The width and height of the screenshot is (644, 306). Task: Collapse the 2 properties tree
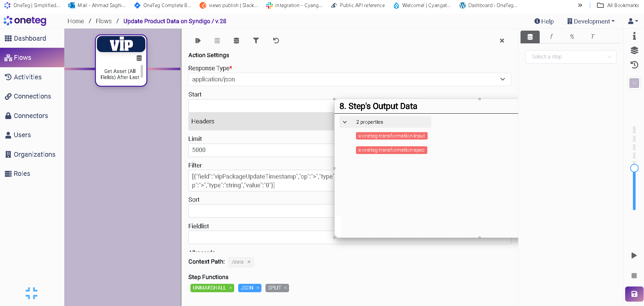(345, 122)
